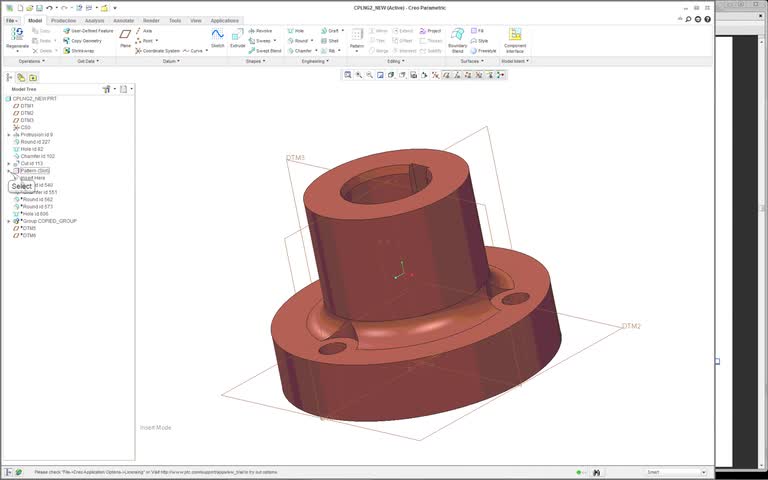This screenshot has width=768, height=480.
Task: Click the Freestyle tool
Action: tap(483, 51)
